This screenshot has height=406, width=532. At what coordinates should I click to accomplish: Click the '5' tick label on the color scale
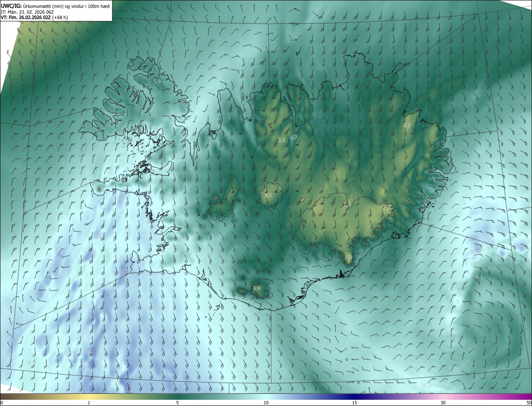(177, 403)
